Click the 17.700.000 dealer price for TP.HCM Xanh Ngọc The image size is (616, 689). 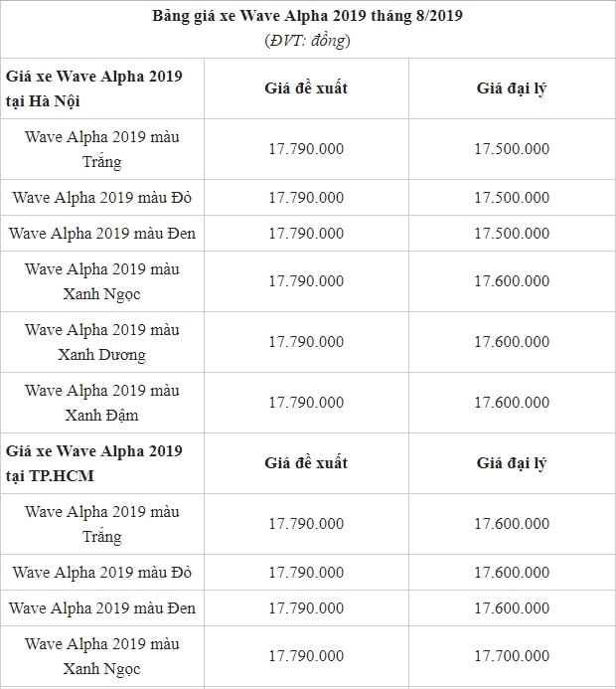[512, 656]
